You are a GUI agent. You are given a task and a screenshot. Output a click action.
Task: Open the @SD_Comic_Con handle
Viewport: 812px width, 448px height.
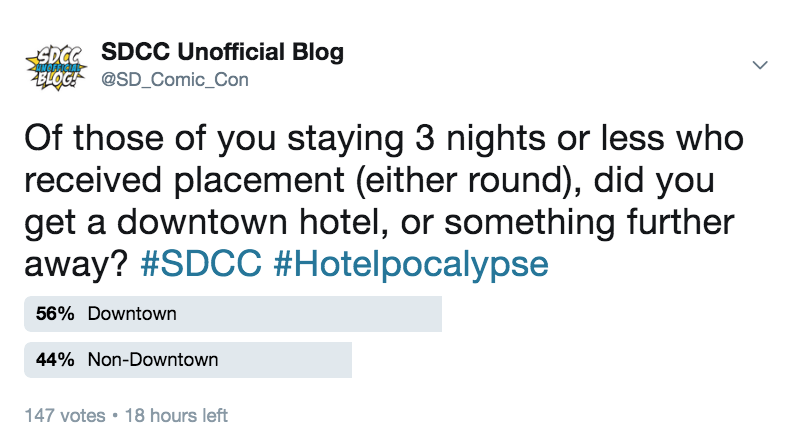175,80
